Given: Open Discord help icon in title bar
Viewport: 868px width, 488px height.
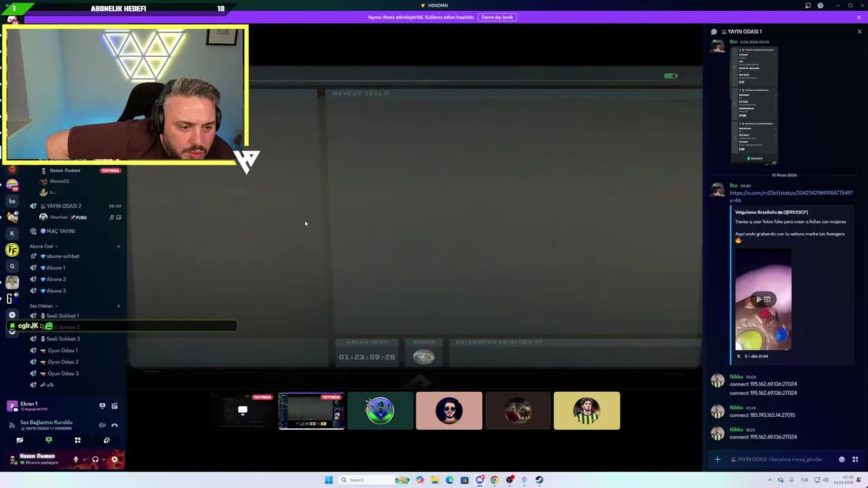Looking at the screenshot, I should [821, 5].
